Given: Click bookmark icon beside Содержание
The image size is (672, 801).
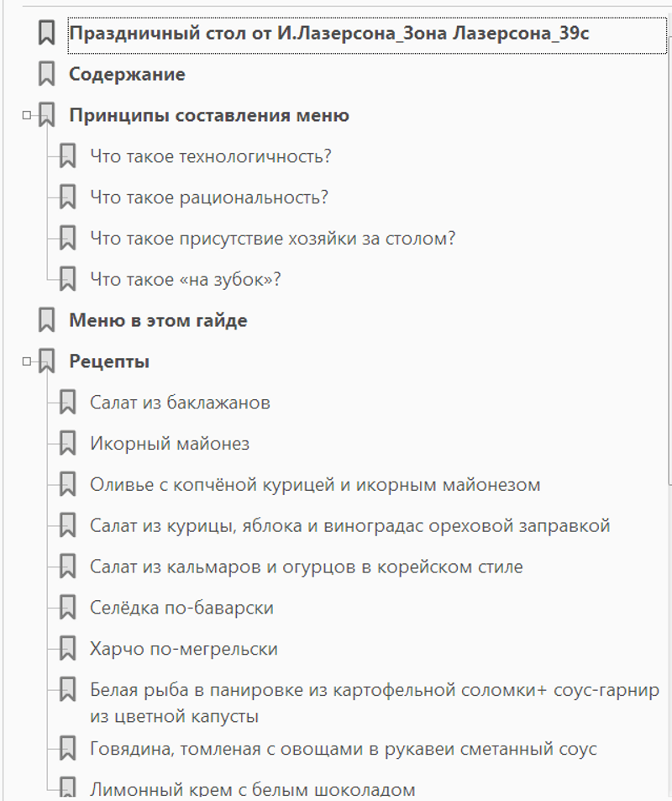Looking at the screenshot, I should (47, 74).
